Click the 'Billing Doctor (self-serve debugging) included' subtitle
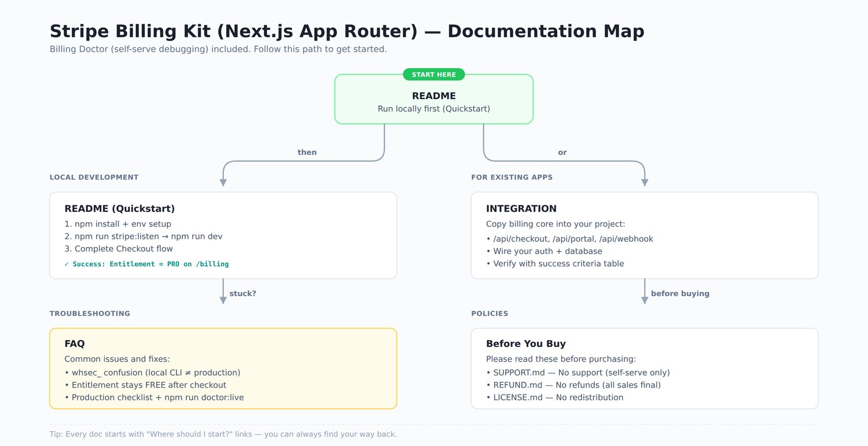 [218, 49]
